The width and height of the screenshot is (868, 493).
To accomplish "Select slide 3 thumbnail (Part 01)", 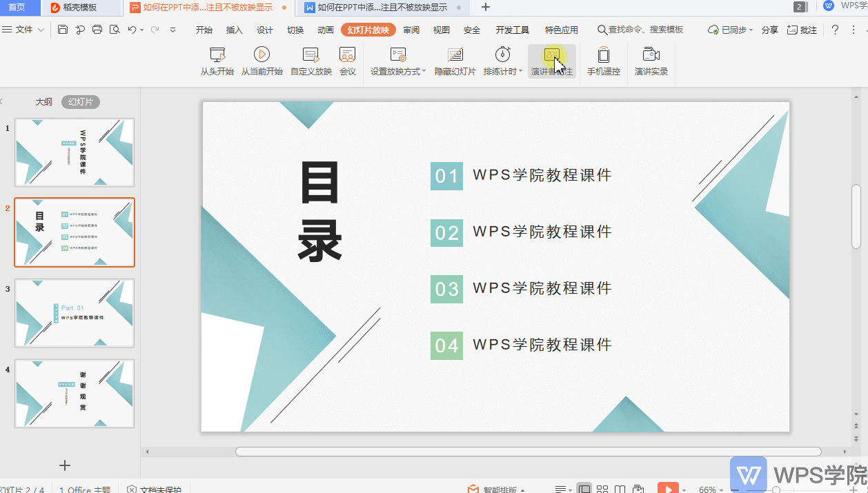I will click(75, 313).
